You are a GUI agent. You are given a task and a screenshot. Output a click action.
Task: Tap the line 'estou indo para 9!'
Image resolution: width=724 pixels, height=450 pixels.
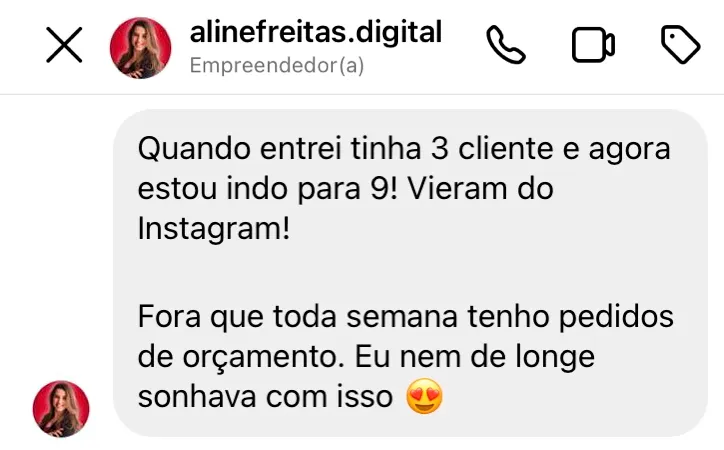[267, 189]
